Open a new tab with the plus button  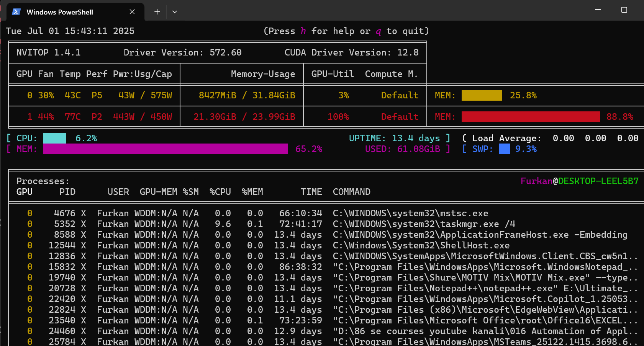pyautogui.click(x=157, y=12)
